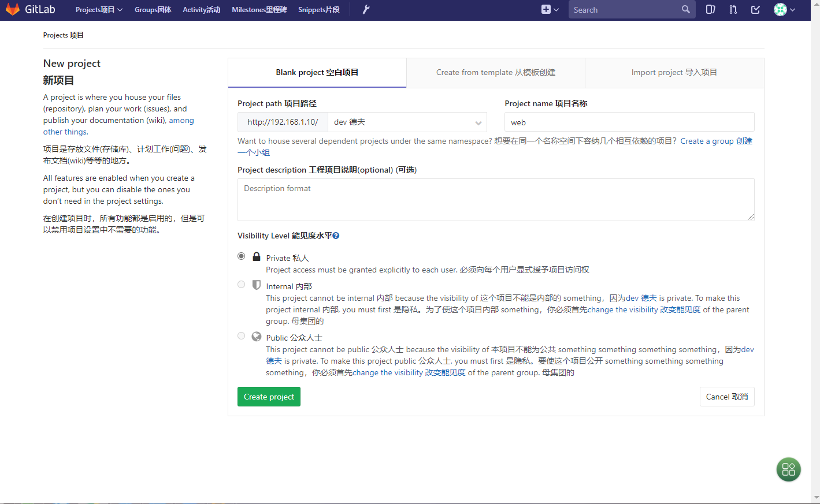Click the Create project button

pos(269,397)
